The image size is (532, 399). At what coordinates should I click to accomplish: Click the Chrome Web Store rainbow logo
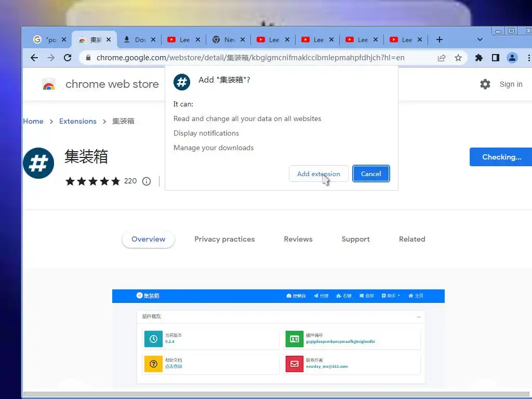(x=49, y=84)
